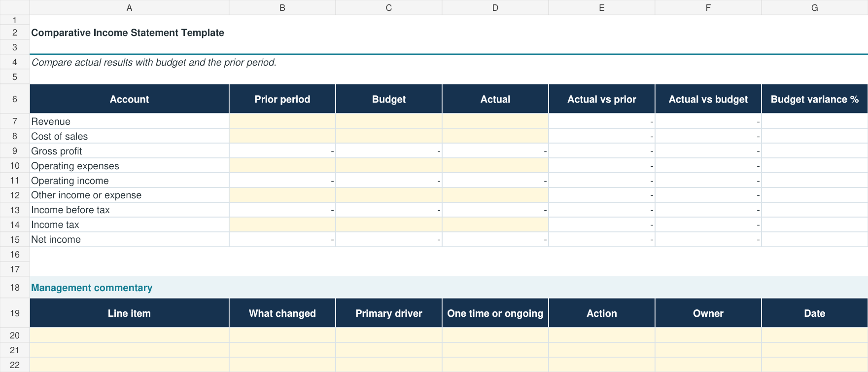The height and width of the screenshot is (372, 868).
Task: Click the Action header cell
Action: (602, 313)
